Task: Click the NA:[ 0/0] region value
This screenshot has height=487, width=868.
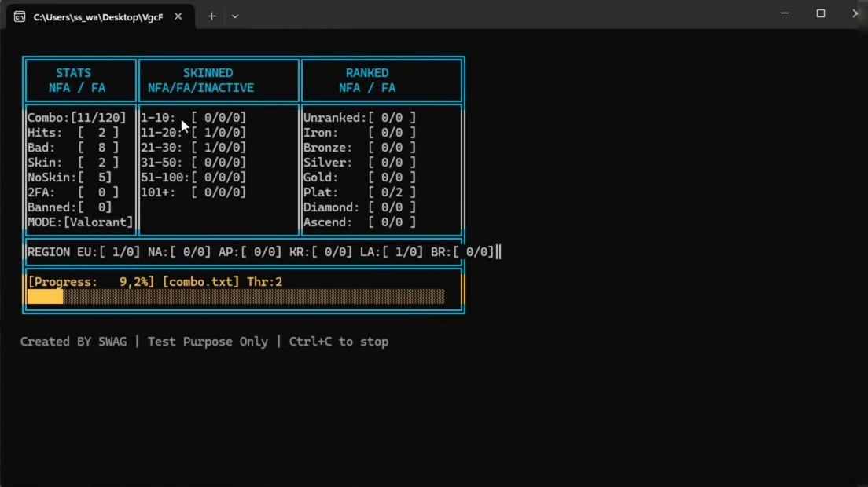Action: pyautogui.click(x=179, y=252)
